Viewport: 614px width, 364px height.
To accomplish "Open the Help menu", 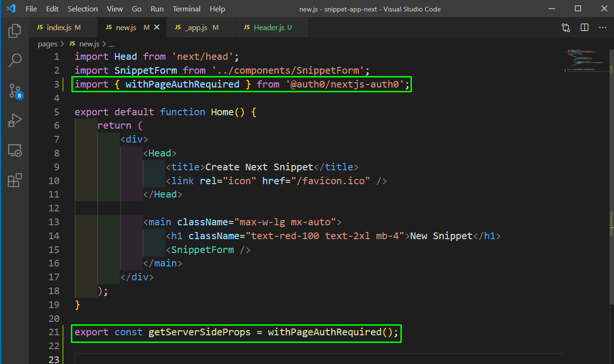I will pyautogui.click(x=217, y=9).
